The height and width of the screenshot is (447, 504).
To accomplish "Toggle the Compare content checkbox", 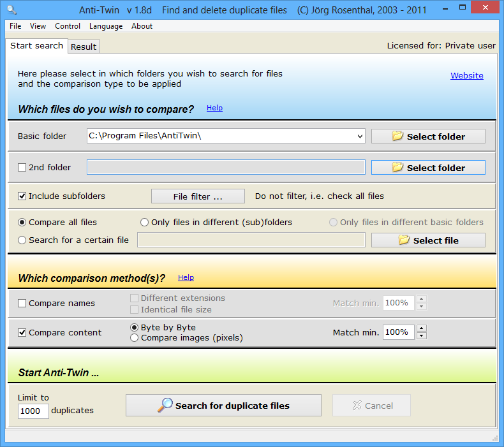I will tap(22, 333).
